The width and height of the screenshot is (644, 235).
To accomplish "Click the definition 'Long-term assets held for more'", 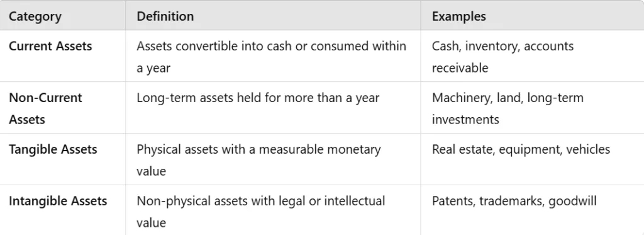I will tap(258, 98).
